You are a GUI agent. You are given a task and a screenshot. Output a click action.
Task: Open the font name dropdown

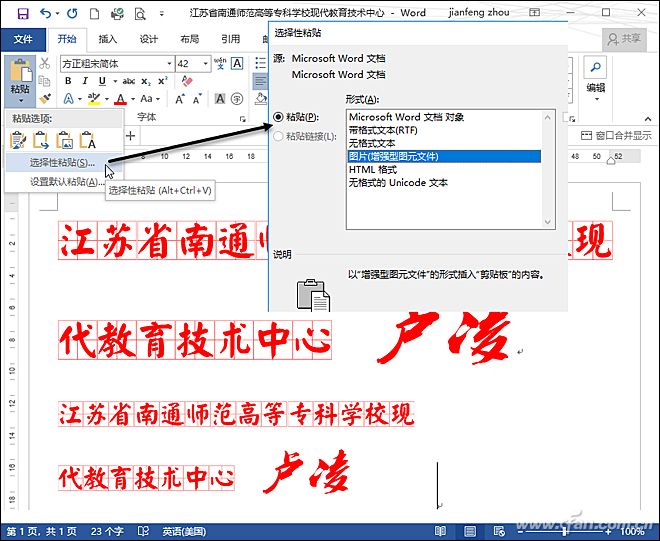coord(169,64)
